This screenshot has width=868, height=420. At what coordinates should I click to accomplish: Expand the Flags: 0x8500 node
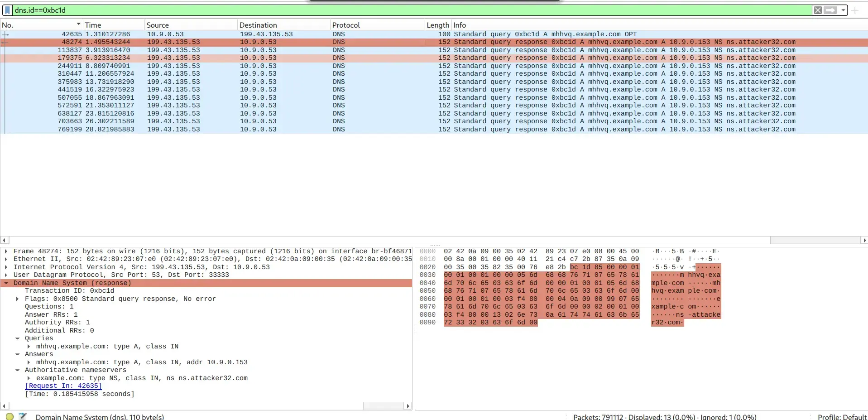click(x=17, y=299)
